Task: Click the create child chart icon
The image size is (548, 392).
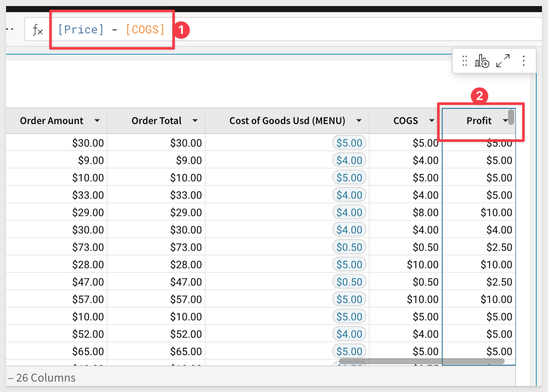Action: pyautogui.click(x=482, y=61)
